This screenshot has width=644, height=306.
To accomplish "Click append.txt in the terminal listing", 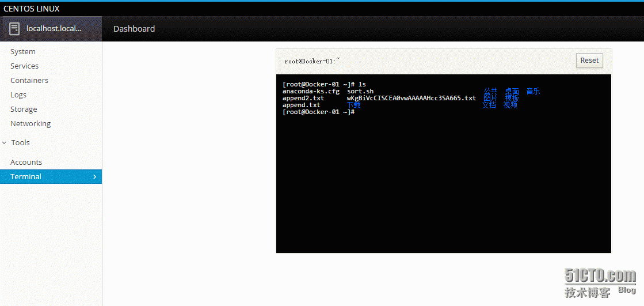I will (302, 105).
